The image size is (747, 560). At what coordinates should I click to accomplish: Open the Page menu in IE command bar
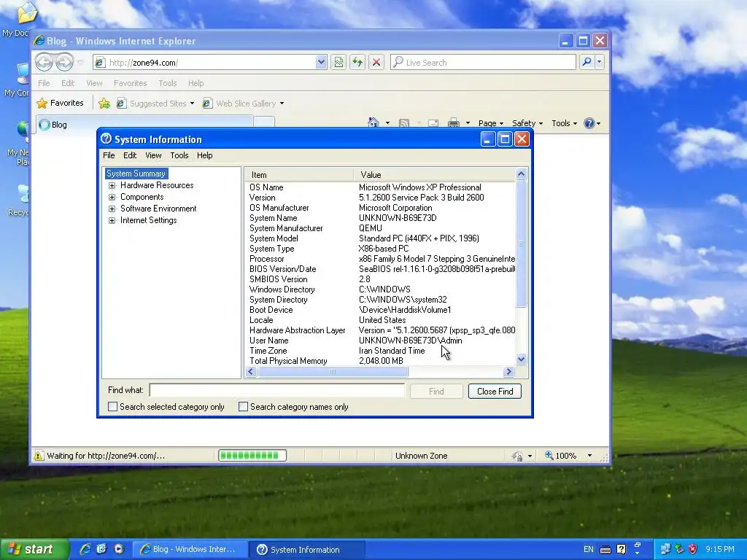pos(491,123)
